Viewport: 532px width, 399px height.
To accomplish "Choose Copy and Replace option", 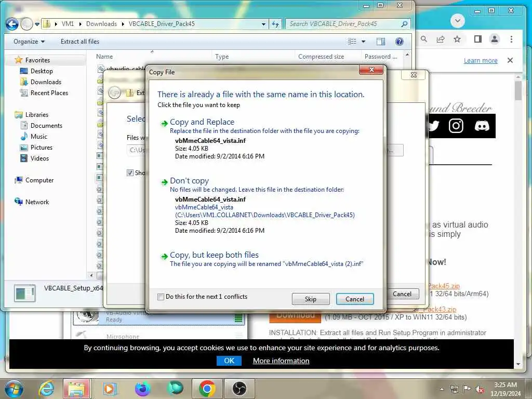I will 202,122.
